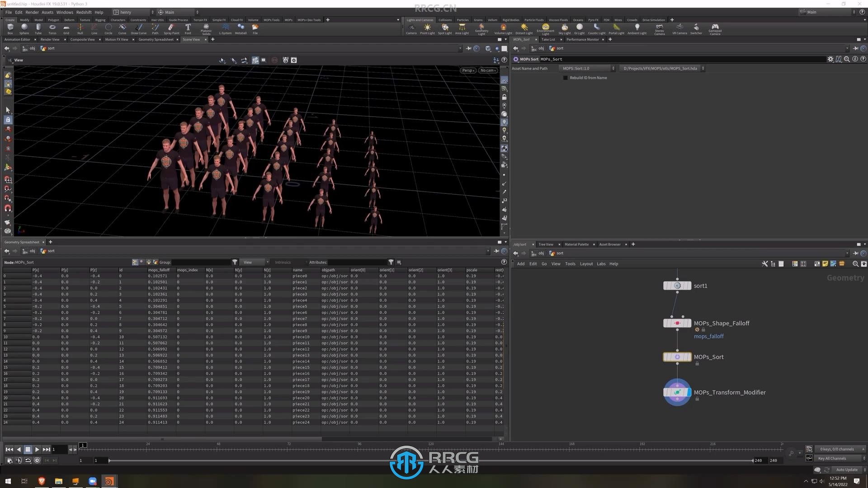Click the MOPs_Transform_Modifier node
The height and width of the screenshot is (488, 868).
[677, 392]
